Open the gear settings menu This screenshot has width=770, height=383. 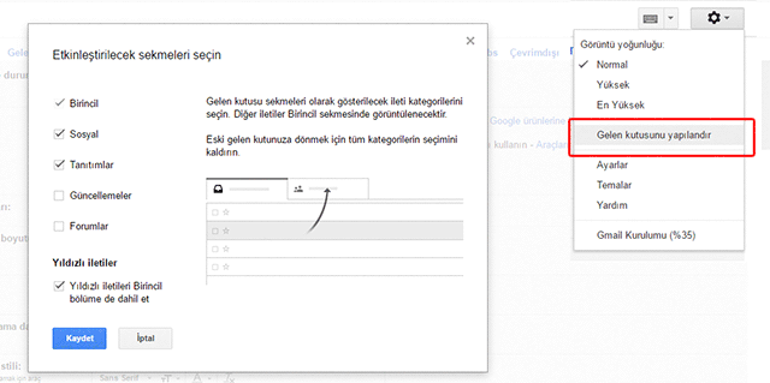(x=717, y=19)
